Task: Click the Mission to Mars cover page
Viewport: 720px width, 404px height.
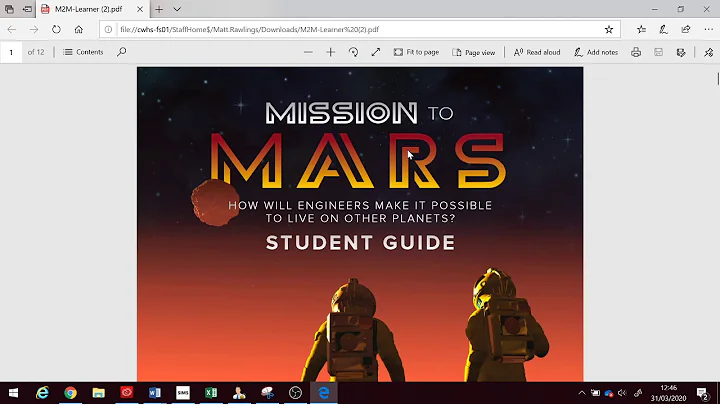Action: coord(360,224)
